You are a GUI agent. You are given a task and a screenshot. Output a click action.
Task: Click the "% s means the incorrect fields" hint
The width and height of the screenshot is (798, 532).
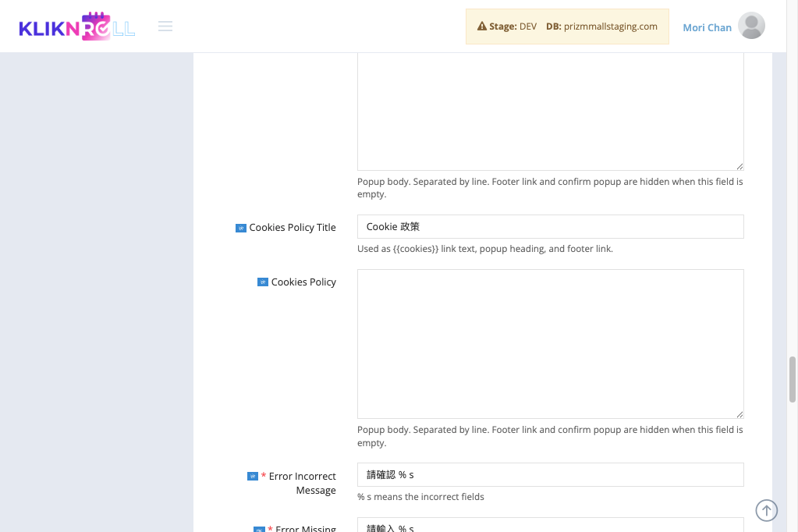coord(420,497)
